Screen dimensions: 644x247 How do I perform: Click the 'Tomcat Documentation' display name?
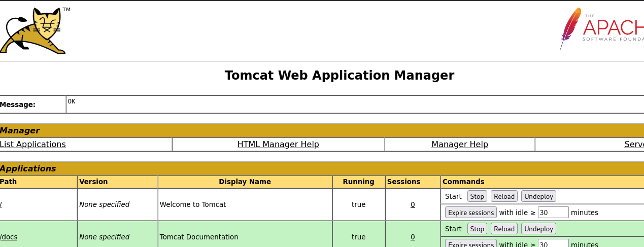pyautogui.click(x=199, y=237)
